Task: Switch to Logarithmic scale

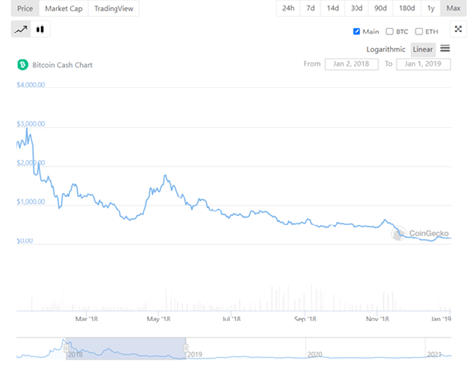Action: (386, 49)
